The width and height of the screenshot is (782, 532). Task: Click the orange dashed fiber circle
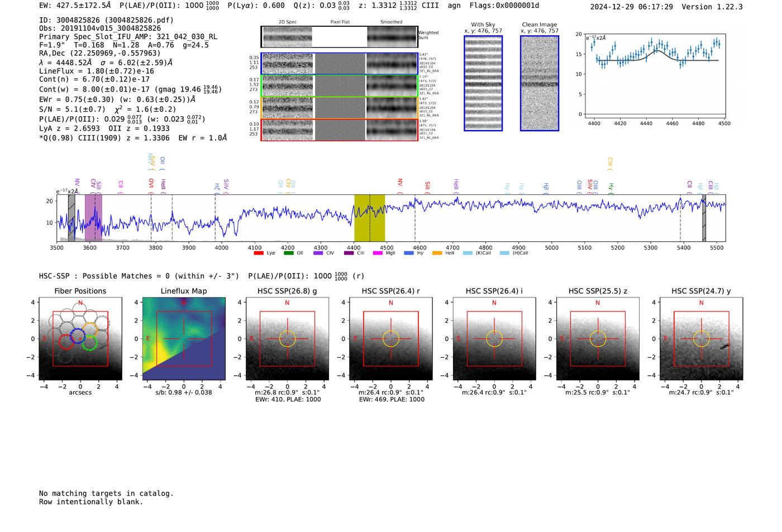pyautogui.click(x=90, y=329)
